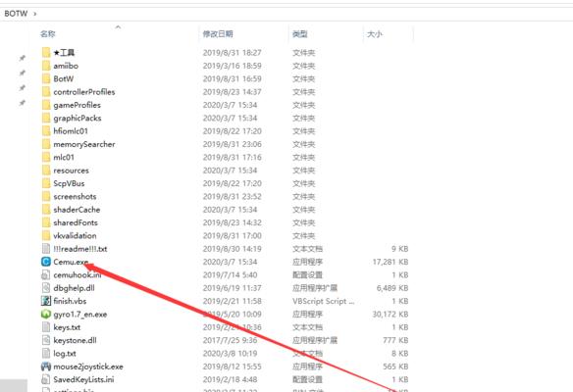Click the VBScript Script type cell
The height and width of the screenshot is (392, 573).
pos(323,301)
